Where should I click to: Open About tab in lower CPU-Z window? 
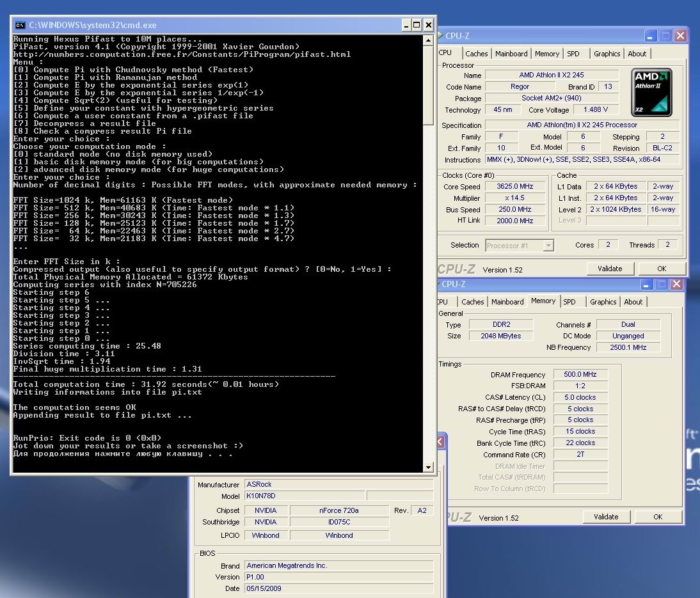[633, 302]
